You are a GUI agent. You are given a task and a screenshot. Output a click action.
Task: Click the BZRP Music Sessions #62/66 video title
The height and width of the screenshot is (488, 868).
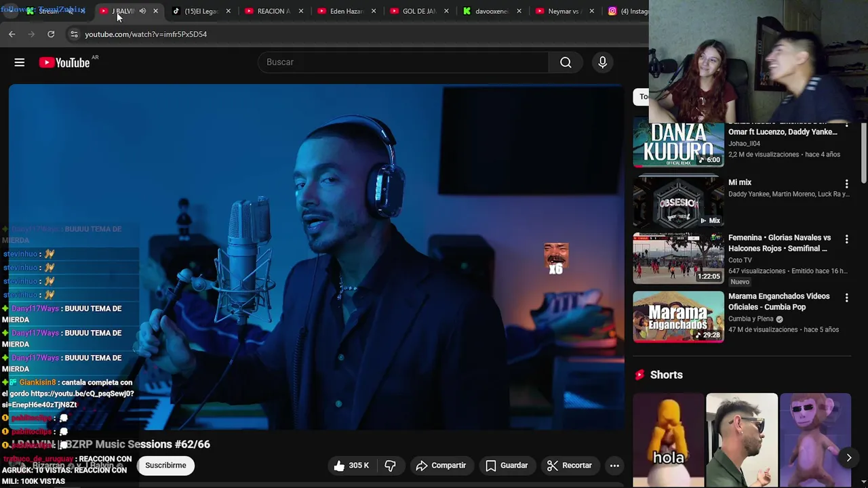tap(111, 445)
